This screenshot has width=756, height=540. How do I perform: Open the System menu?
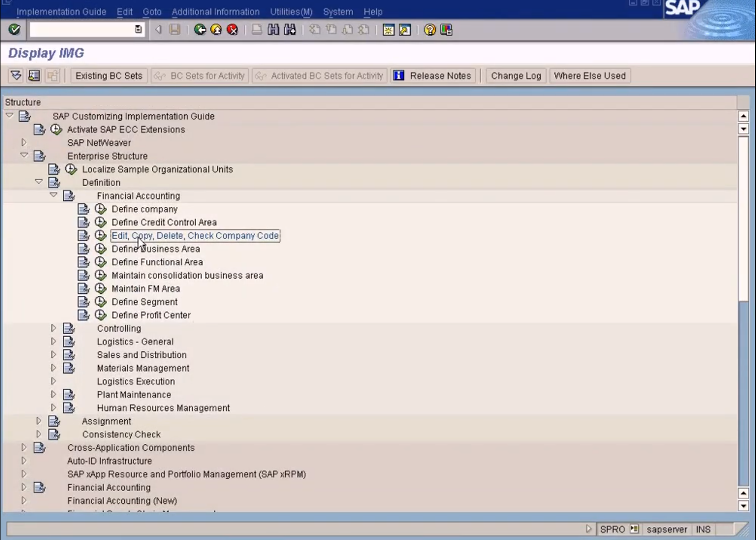click(338, 12)
